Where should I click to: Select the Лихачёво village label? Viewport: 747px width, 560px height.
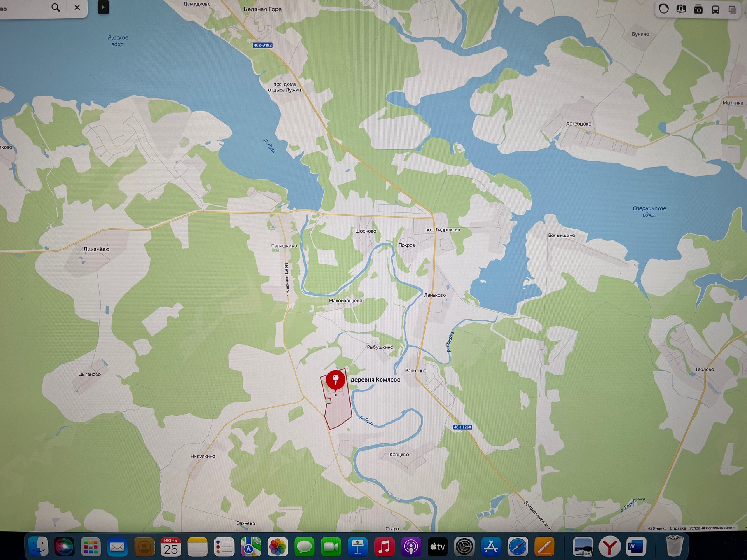(96, 249)
